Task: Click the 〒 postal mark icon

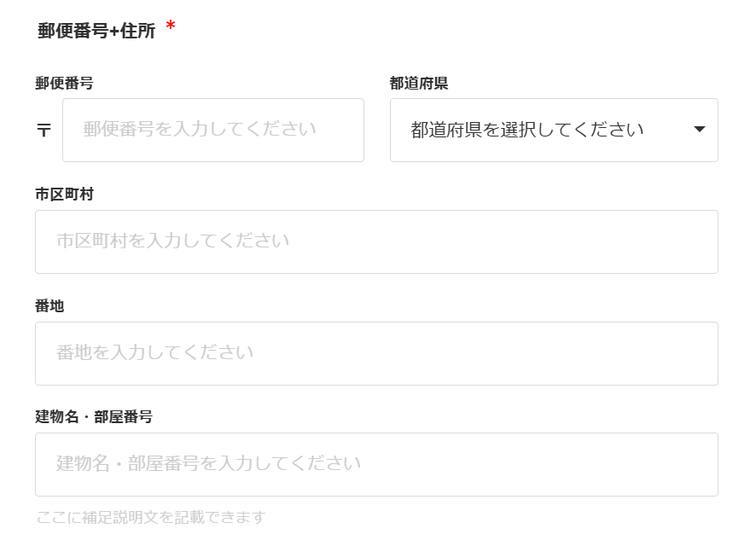Action: point(44,131)
